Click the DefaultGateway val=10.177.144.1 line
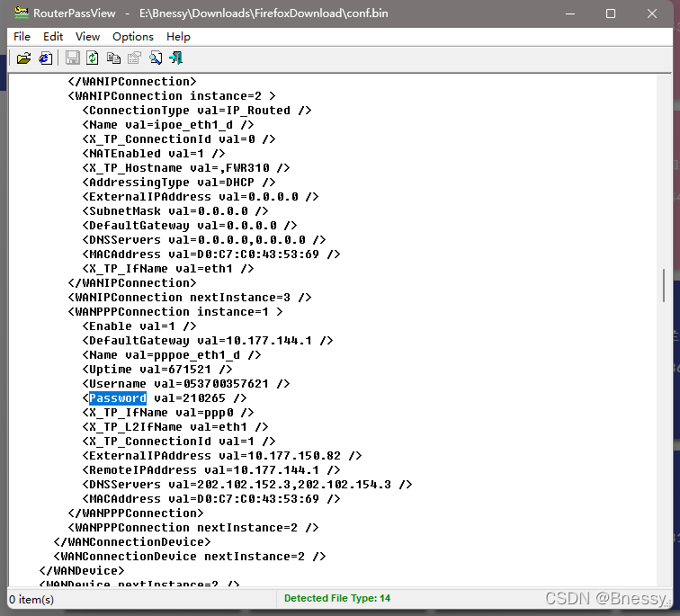The height and width of the screenshot is (616, 680). pos(208,340)
